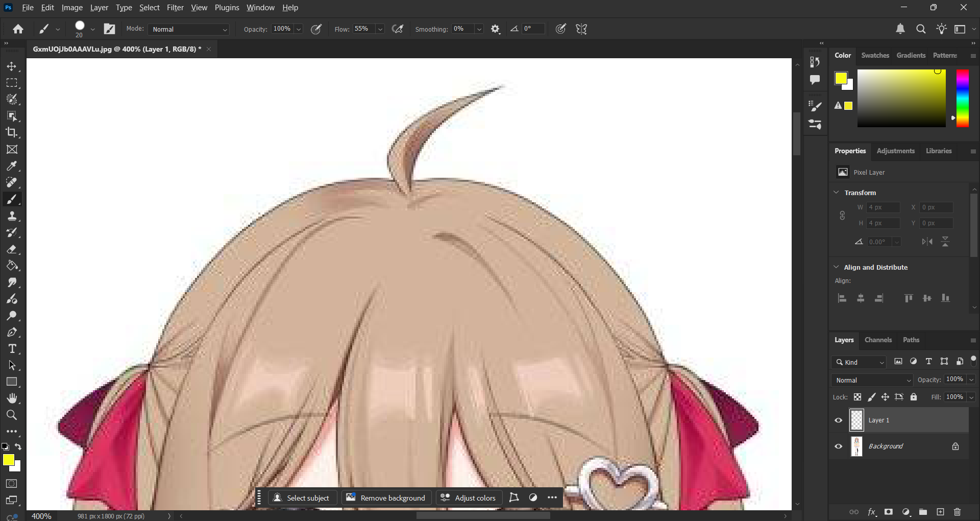Click the Select subject button

tap(302, 498)
